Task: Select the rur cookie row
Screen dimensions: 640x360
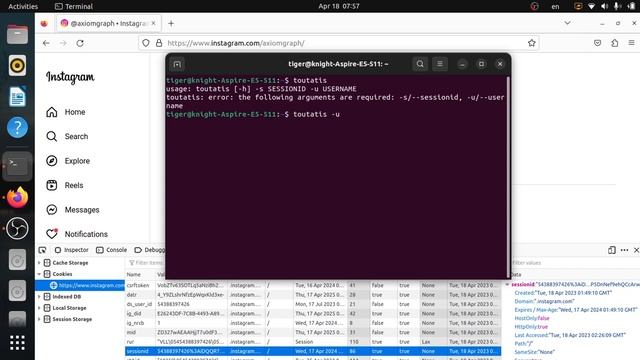Action: pos(313,342)
